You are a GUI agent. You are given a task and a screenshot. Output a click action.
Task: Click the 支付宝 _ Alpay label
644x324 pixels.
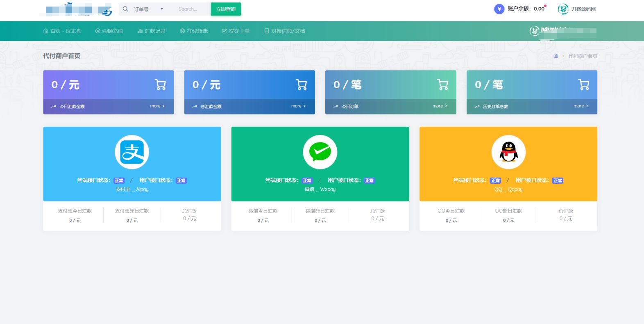coord(132,189)
